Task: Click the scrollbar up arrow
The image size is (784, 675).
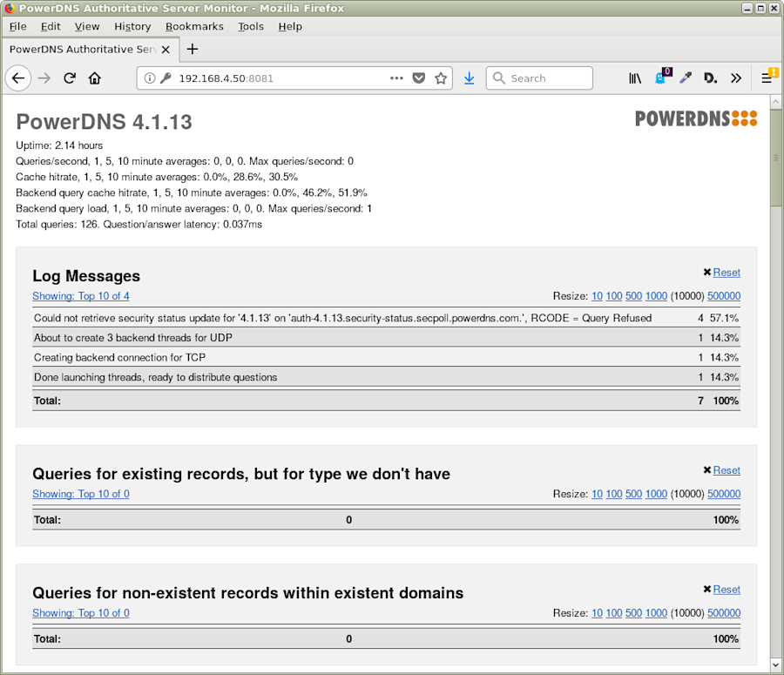Action: tap(775, 102)
